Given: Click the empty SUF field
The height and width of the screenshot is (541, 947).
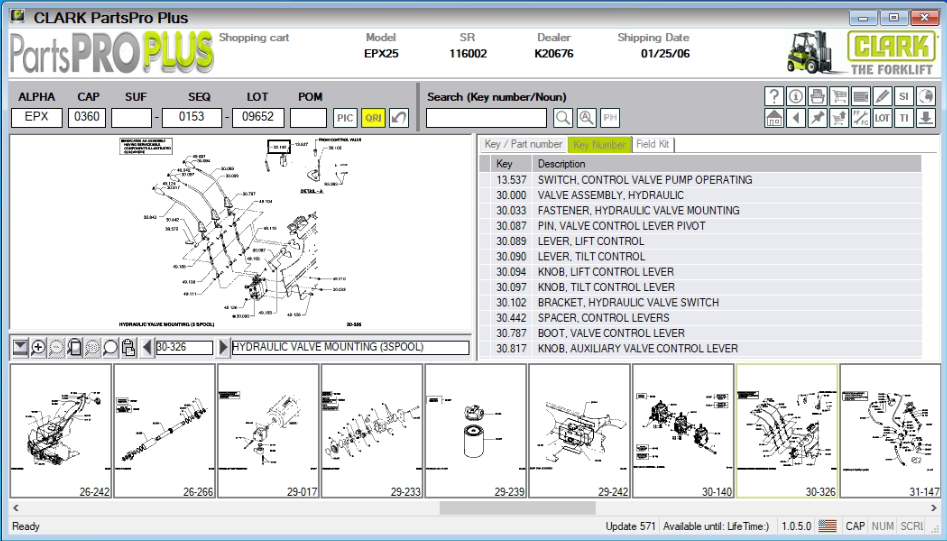Looking at the screenshot, I should tap(131, 117).
